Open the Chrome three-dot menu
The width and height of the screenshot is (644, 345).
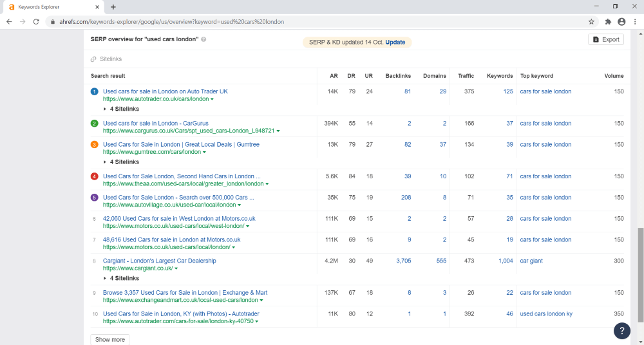634,21
